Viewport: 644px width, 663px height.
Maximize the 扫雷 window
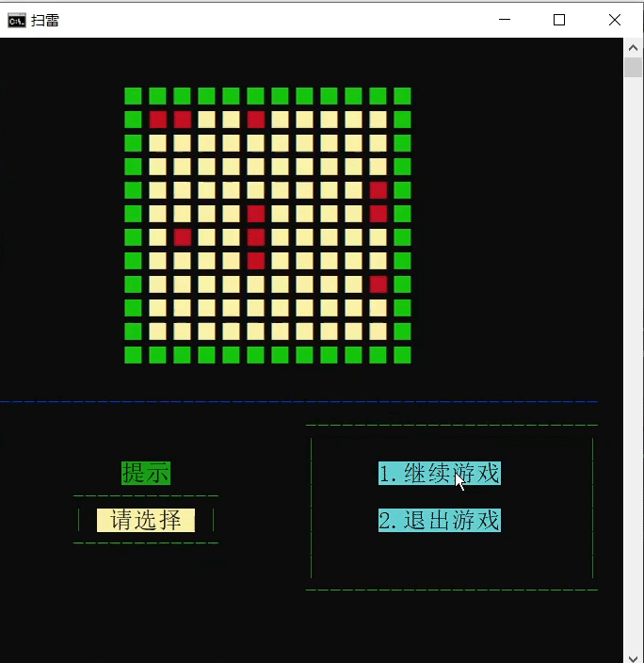pyautogui.click(x=559, y=20)
